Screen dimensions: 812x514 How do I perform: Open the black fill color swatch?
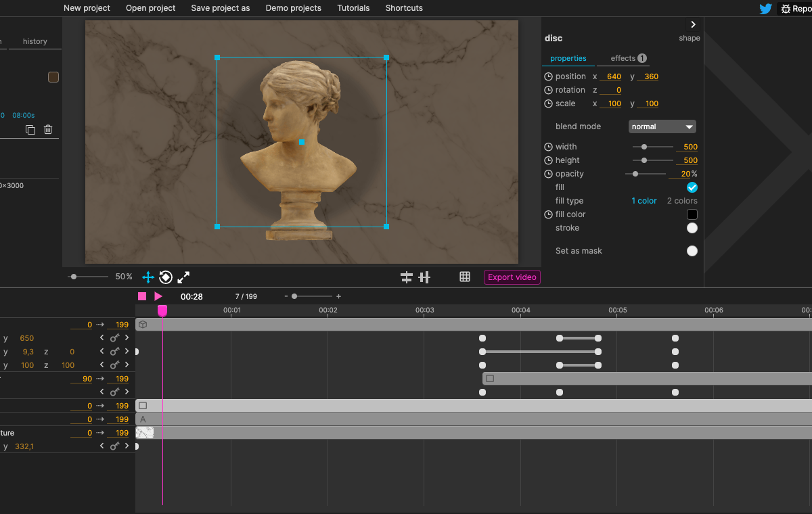[692, 214]
